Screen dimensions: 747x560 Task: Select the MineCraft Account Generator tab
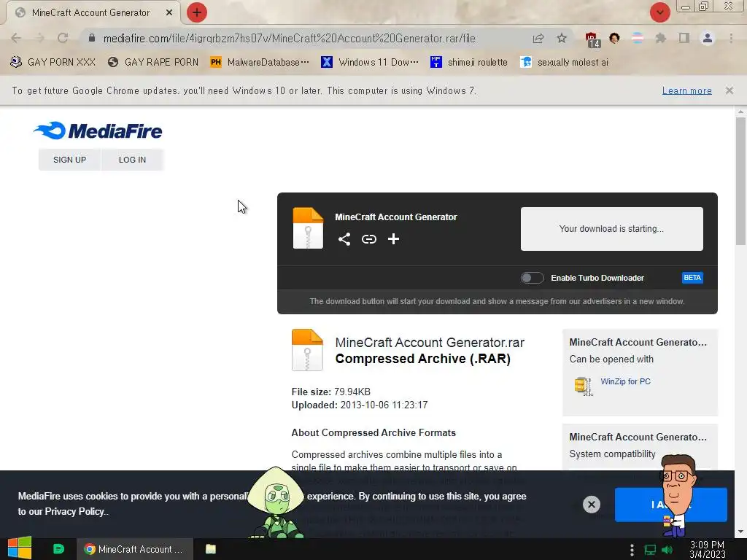[90, 13]
